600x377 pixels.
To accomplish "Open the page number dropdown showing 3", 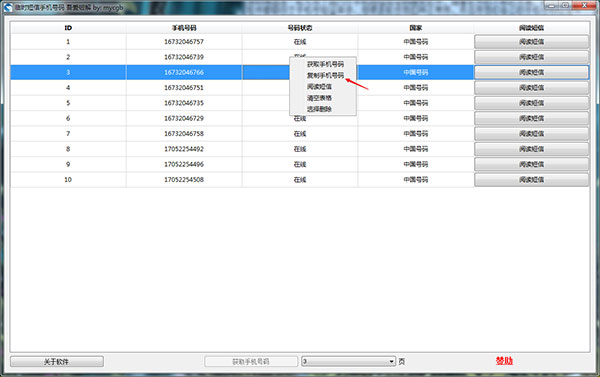I will point(348,361).
